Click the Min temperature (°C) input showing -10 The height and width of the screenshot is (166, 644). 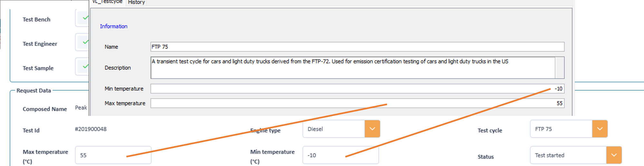click(341, 155)
